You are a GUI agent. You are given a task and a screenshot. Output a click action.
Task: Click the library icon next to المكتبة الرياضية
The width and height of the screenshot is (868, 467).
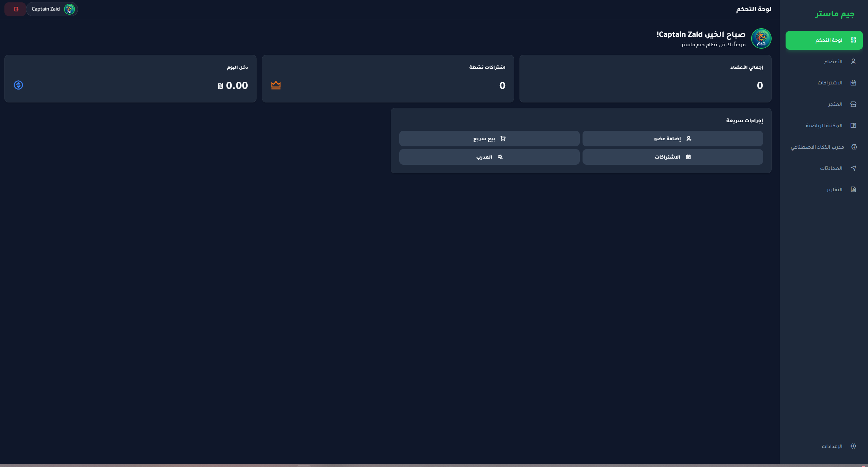(853, 126)
